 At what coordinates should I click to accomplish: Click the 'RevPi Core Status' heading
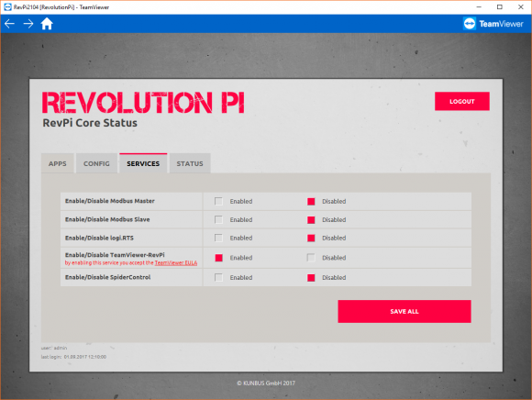90,123
